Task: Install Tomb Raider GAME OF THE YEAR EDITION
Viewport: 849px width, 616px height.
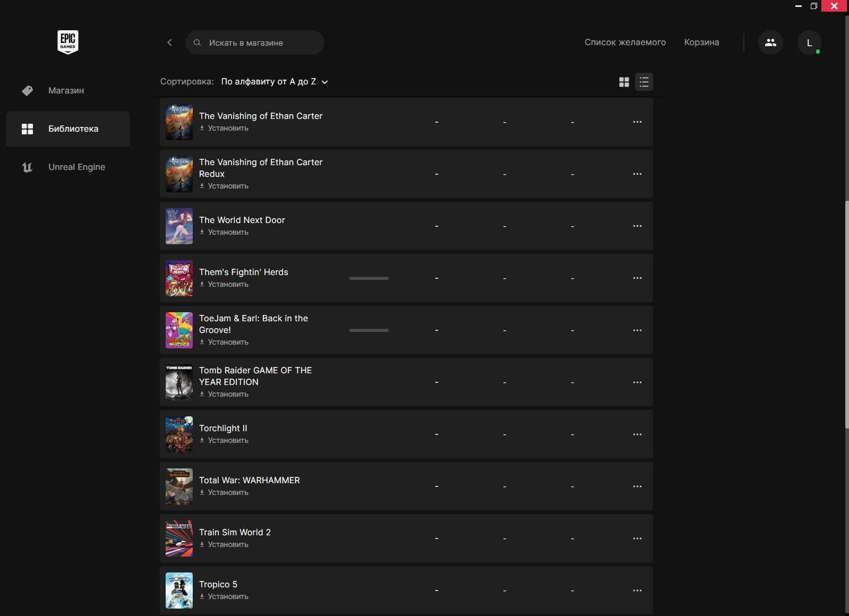Action: [224, 394]
